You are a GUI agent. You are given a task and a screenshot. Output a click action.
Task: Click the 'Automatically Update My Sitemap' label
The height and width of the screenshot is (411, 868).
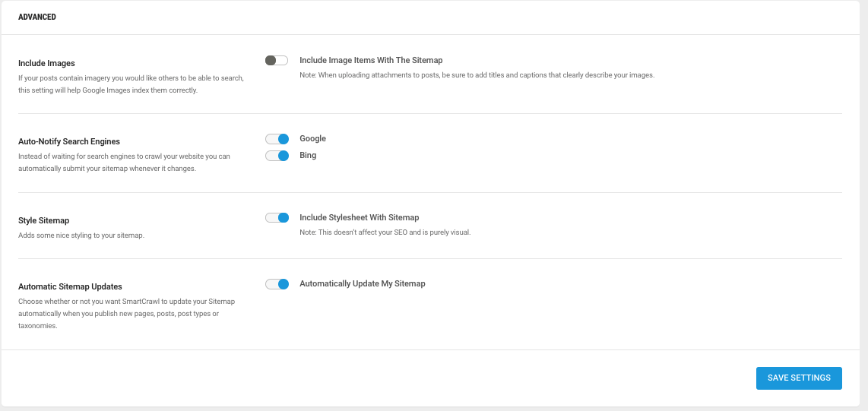(x=363, y=284)
